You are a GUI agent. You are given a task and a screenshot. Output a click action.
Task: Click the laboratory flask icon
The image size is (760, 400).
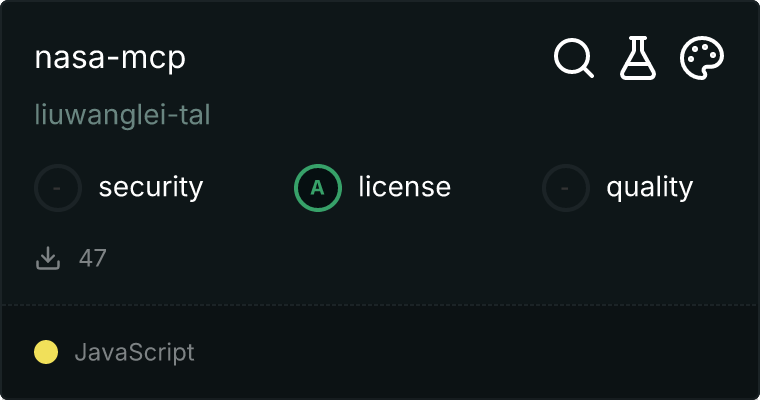[637, 58]
